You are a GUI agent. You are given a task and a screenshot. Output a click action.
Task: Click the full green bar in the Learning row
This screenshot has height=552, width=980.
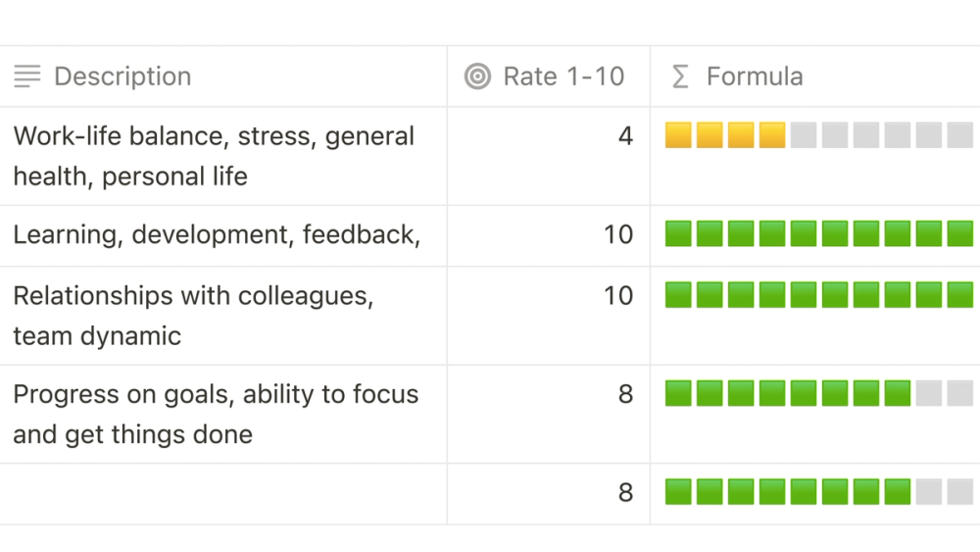coord(818,233)
